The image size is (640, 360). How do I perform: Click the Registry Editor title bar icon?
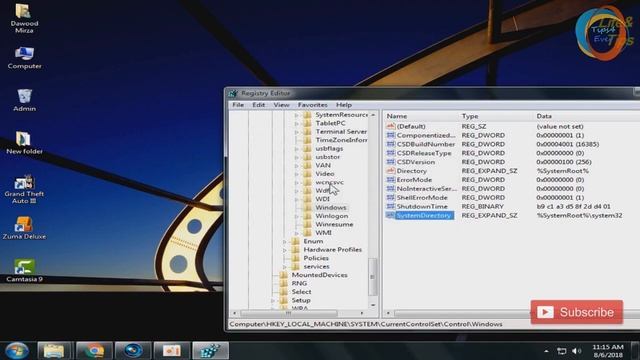pyautogui.click(x=233, y=93)
